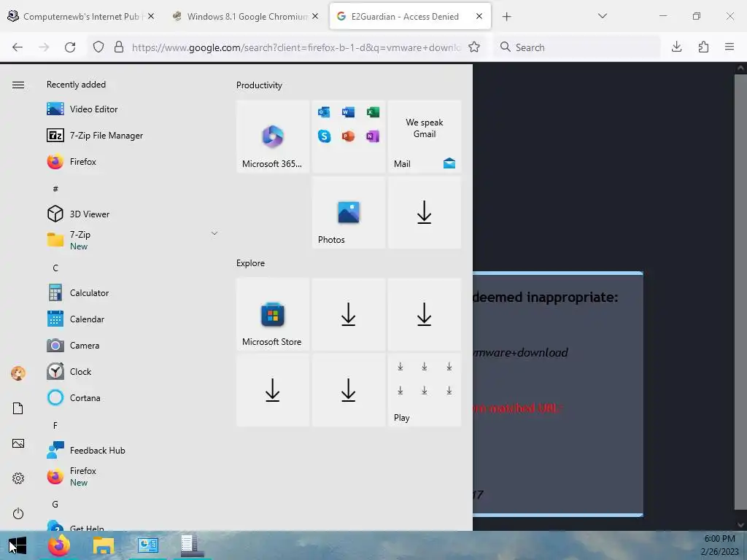Click the Explore group header

251,262
